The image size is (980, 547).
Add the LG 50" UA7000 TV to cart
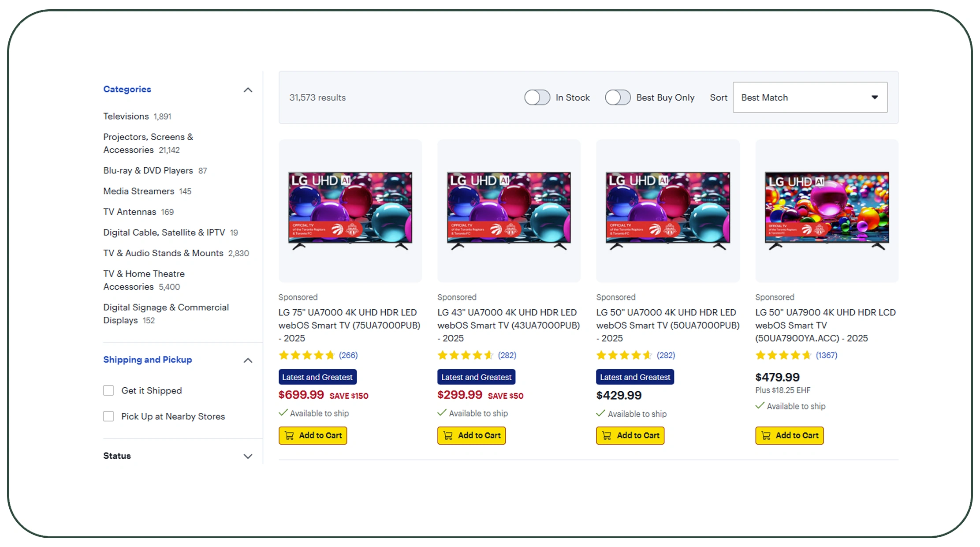[630, 435]
